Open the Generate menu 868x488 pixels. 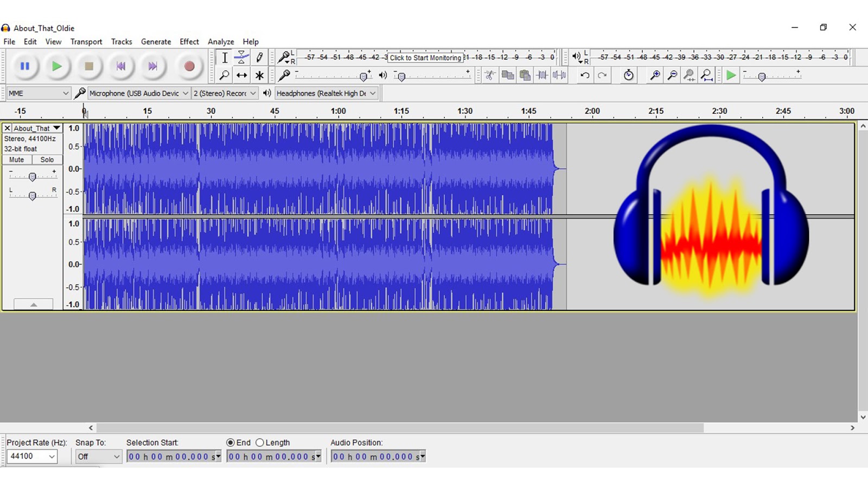point(156,42)
